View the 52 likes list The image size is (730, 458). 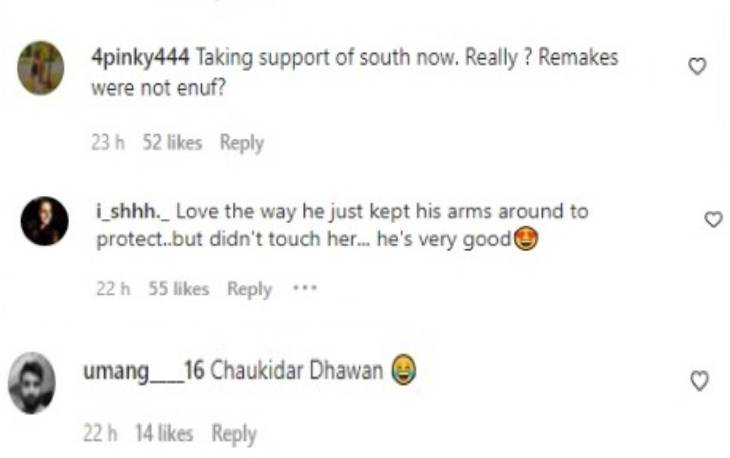(x=172, y=142)
